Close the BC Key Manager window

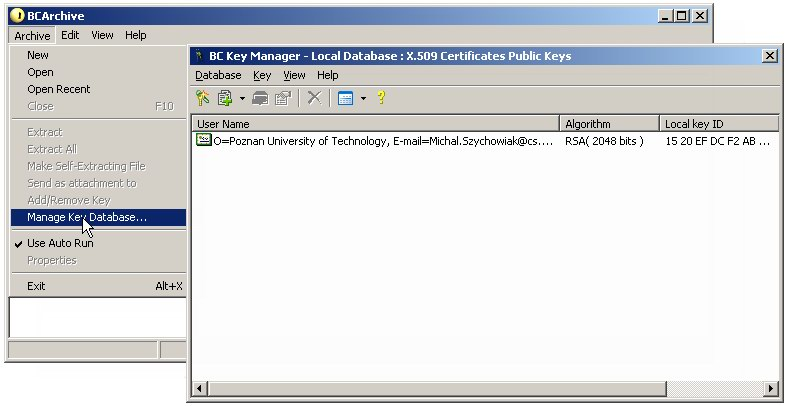769,56
